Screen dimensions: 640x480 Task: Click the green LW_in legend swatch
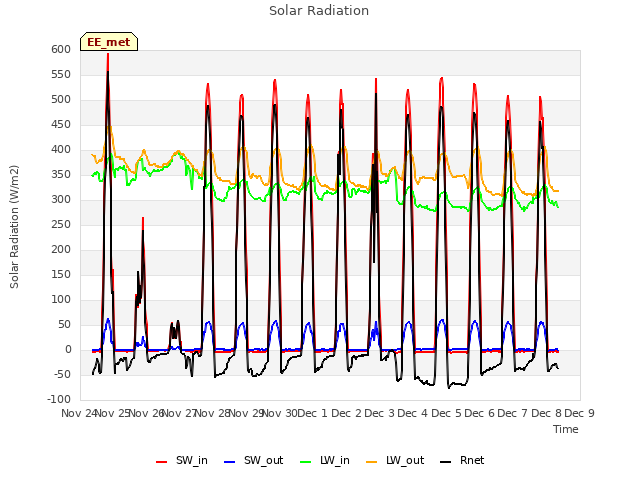pyautogui.click(x=305, y=462)
